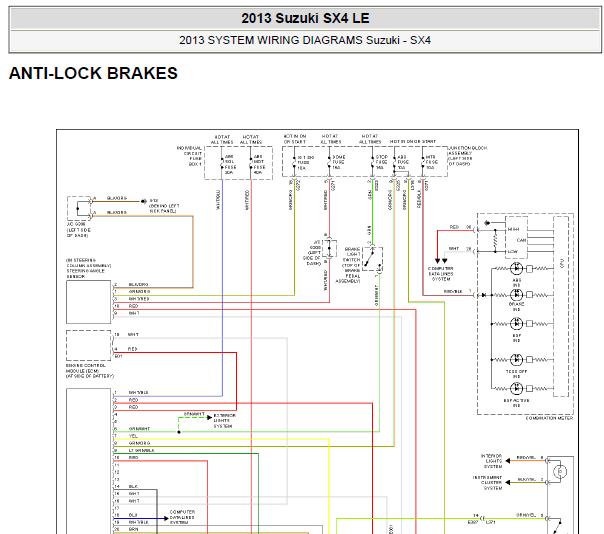Select the WHT/BLK wire label at pin 1

(138, 393)
